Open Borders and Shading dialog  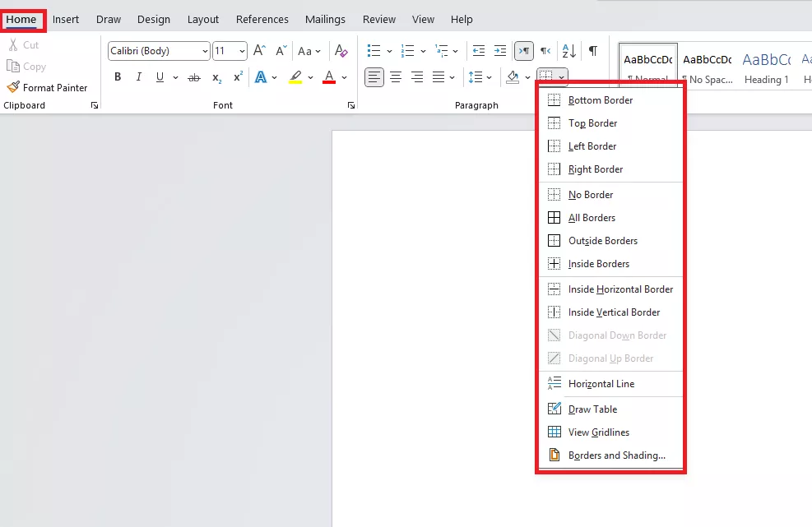pos(611,455)
